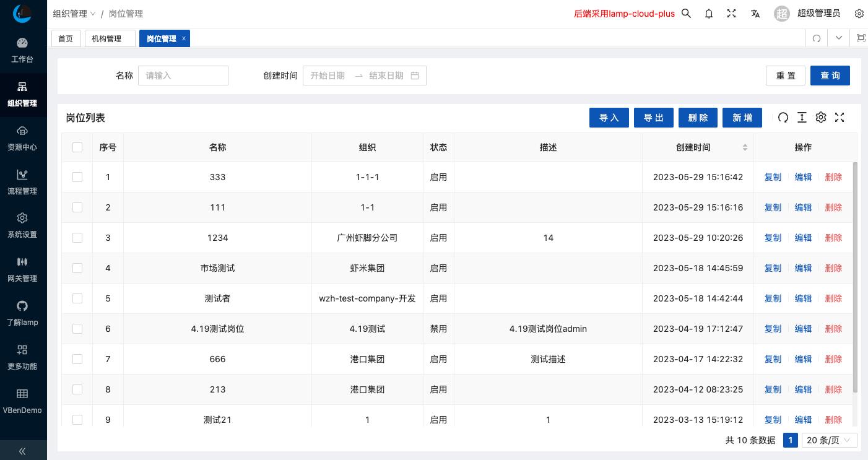Open the global search icon

686,13
